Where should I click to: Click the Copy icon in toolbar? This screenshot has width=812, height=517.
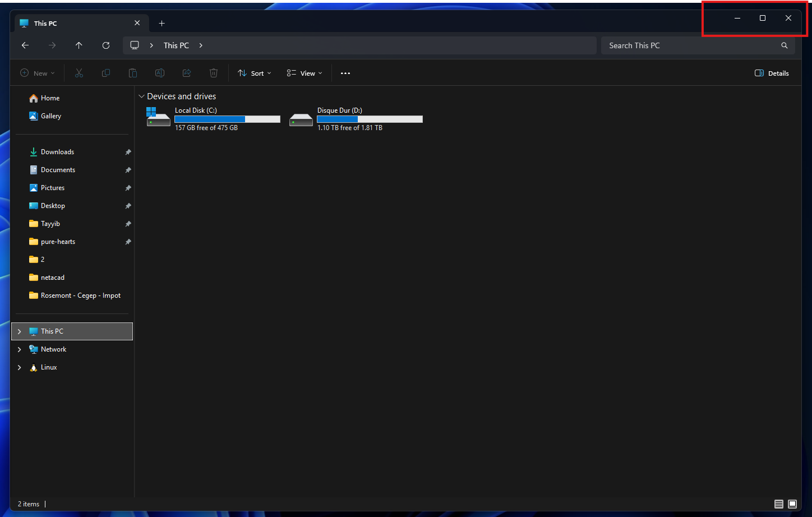coord(106,73)
